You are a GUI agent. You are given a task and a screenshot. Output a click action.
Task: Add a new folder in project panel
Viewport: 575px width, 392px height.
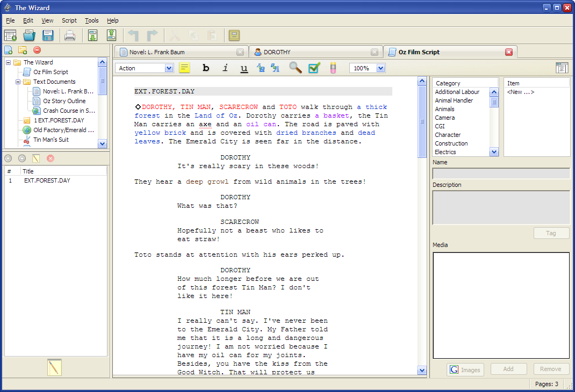[23, 50]
